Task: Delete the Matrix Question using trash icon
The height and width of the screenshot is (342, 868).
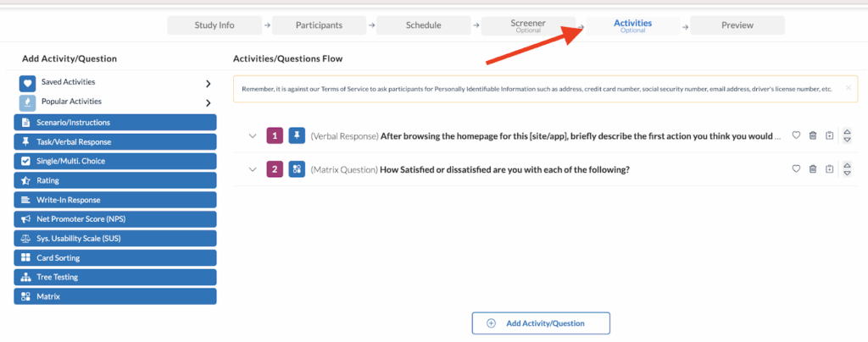Action: 813,169
